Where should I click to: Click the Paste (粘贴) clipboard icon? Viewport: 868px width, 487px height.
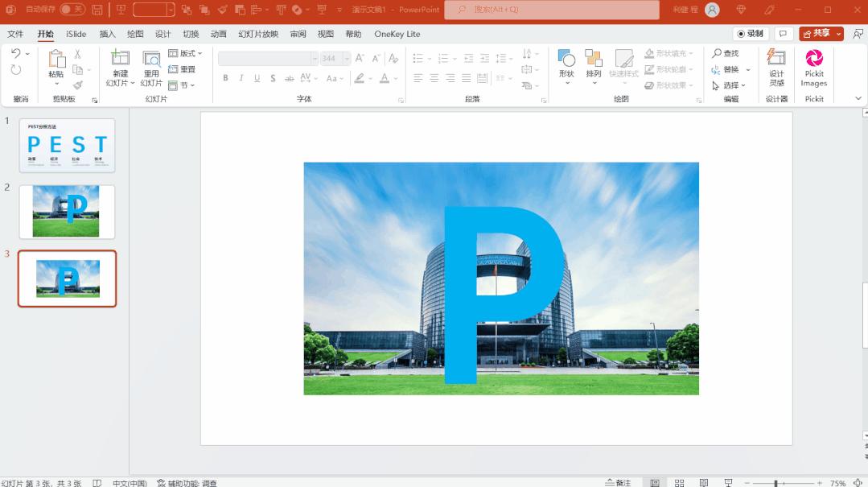[56, 60]
